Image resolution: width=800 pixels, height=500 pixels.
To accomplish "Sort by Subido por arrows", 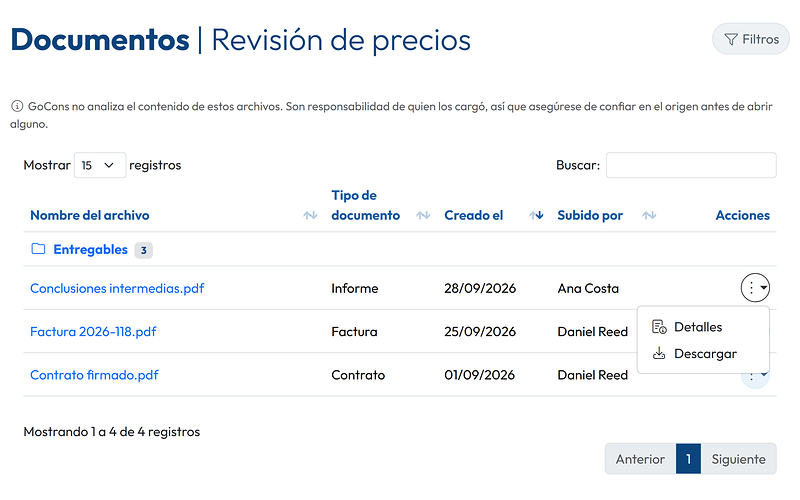I will [649, 215].
